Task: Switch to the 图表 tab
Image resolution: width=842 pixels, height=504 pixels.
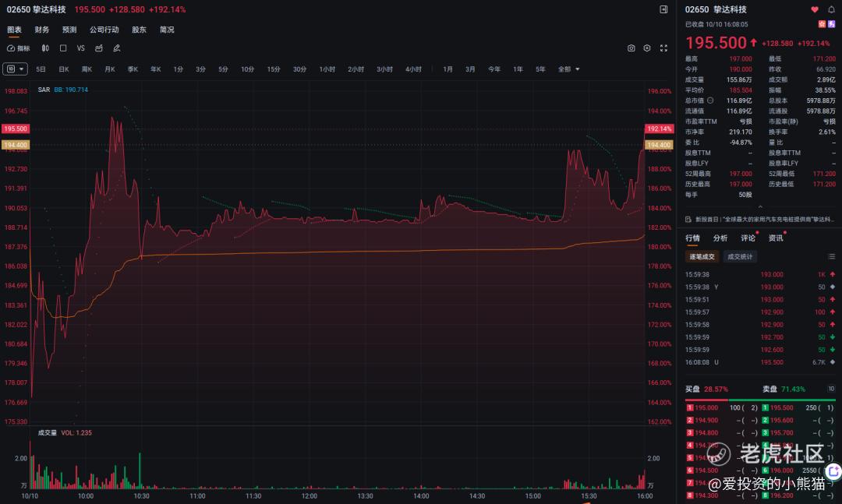Action: click(x=15, y=30)
